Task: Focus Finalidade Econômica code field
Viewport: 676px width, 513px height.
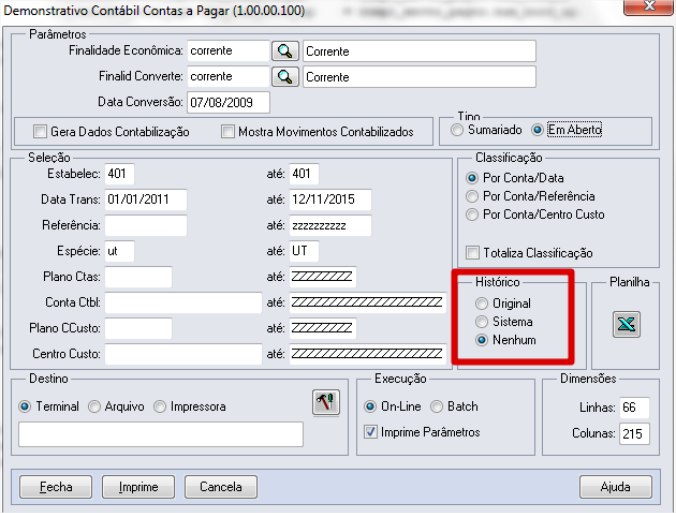Action: coord(228,51)
